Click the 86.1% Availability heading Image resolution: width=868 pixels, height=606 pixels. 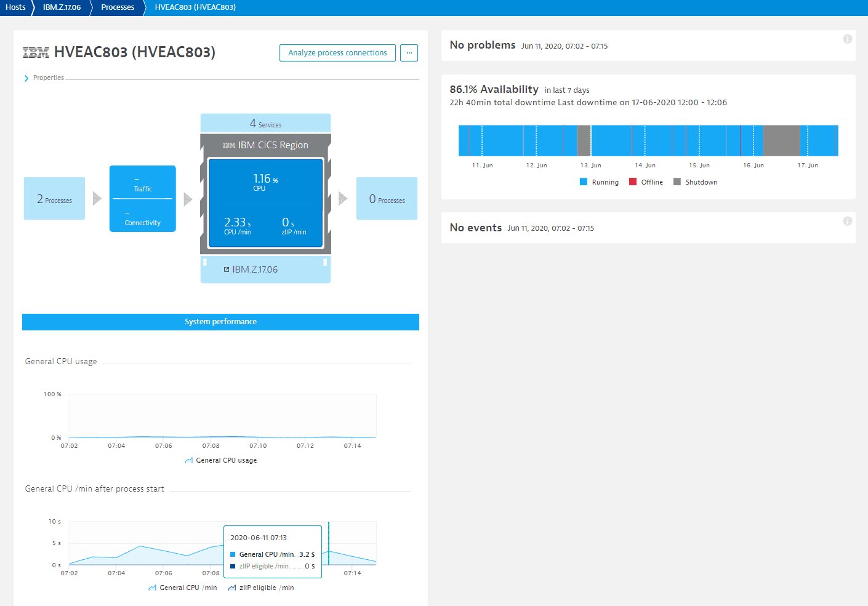pyautogui.click(x=494, y=90)
